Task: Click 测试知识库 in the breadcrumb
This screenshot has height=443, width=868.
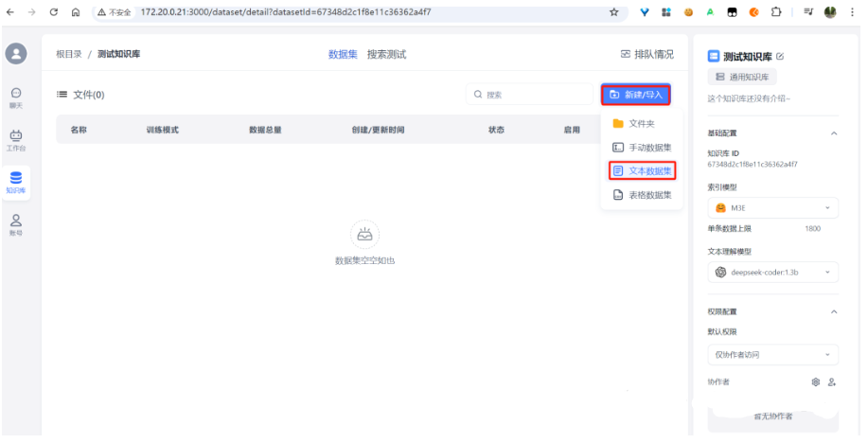Action: click(119, 54)
